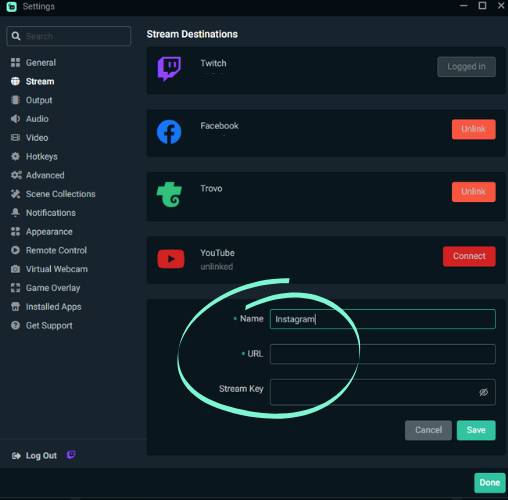Open Video settings
Image resolution: width=508 pixels, height=500 pixels.
tap(37, 138)
